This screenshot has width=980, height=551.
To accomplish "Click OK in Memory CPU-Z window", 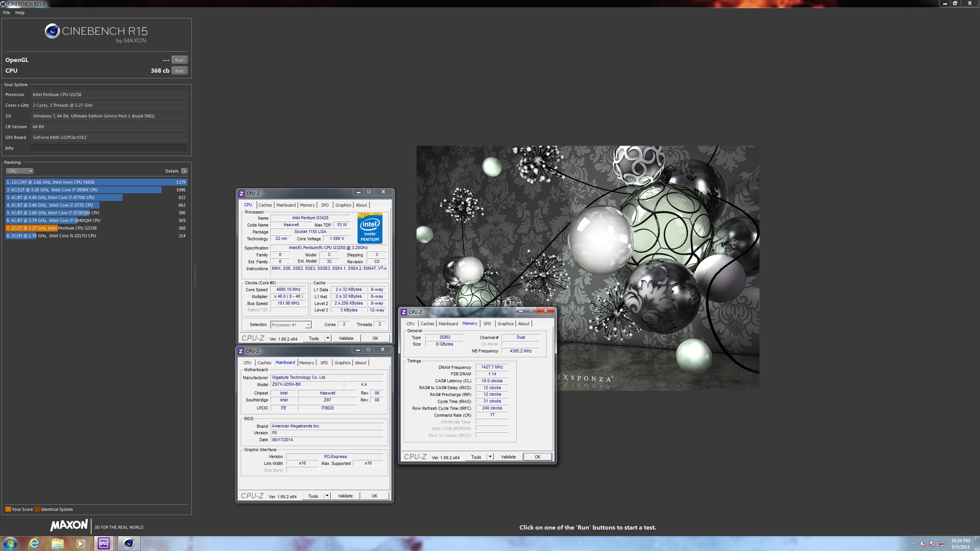I will (537, 457).
